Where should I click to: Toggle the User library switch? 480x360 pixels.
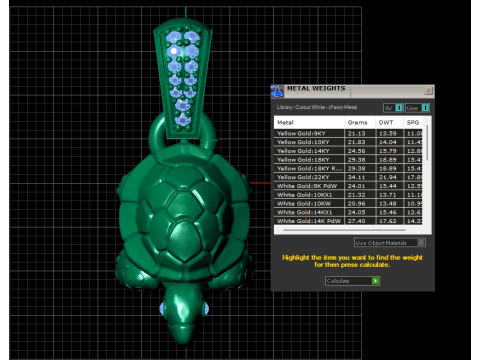[x=417, y=108]
